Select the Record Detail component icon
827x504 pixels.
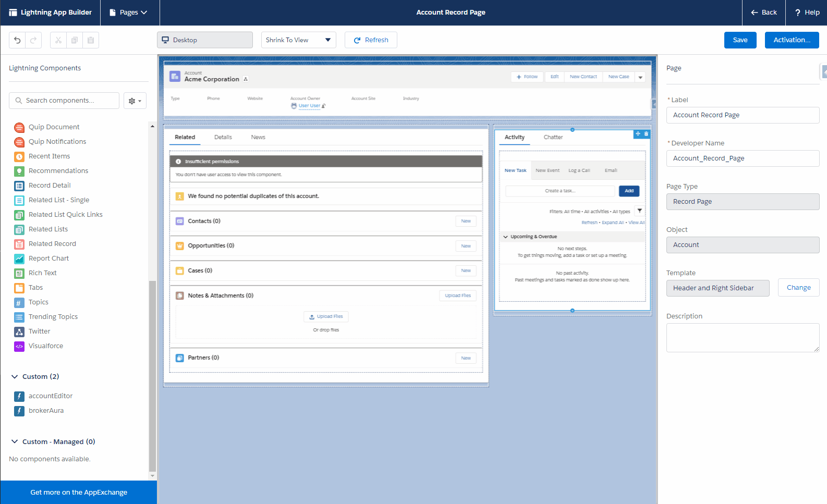19,186
